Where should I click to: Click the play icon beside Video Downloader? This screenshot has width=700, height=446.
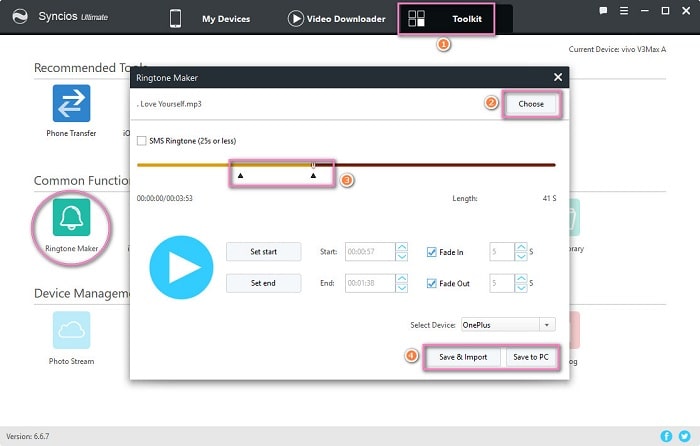(295, 19)
